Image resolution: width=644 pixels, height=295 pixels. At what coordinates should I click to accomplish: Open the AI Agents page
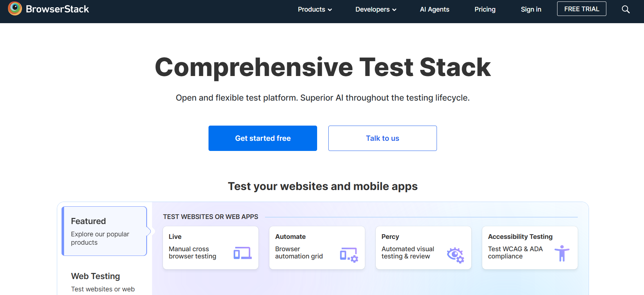pyautogui.click(x=434, y=9)
